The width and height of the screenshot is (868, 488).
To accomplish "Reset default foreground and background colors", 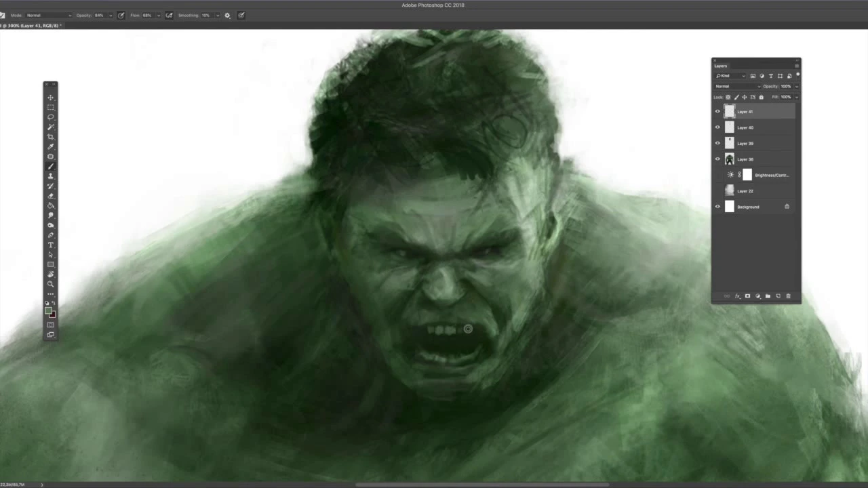I will pyautogui.click(x=47, y=303).
